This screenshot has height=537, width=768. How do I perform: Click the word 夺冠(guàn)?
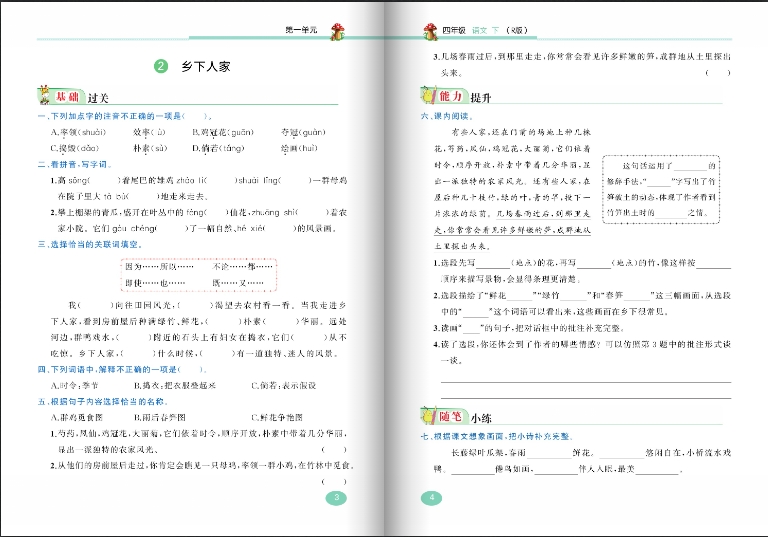[303, 132]
